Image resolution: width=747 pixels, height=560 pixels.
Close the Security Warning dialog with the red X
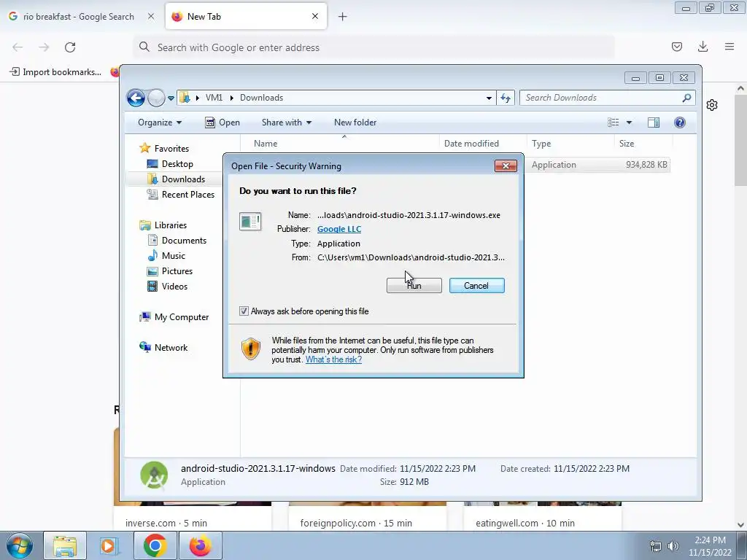(x=506, y=166)
